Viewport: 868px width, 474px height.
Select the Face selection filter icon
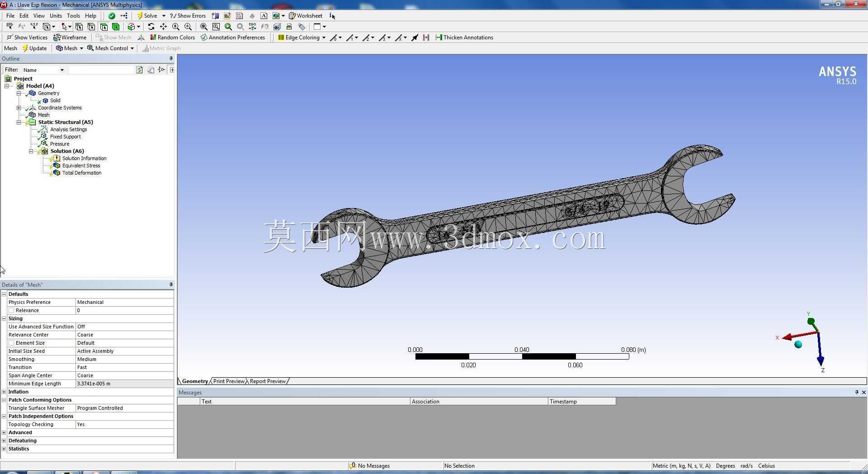104,27
